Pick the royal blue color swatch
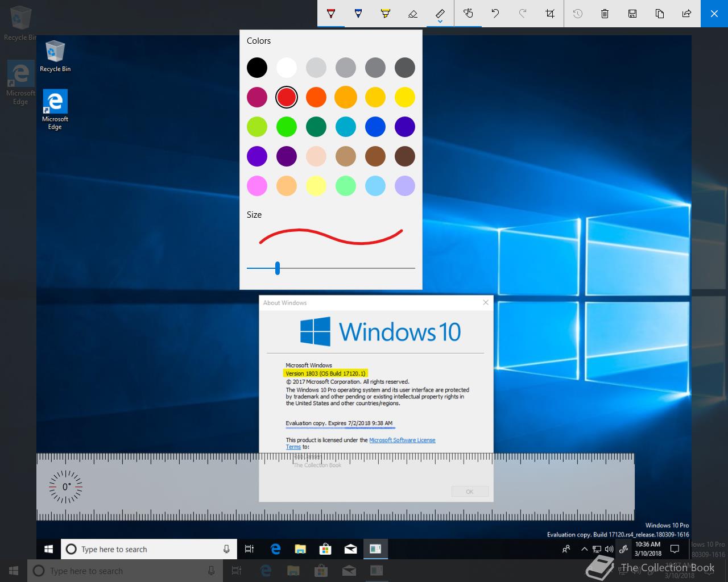The height and width of the screenshot is (582, 728). point(375,127)
